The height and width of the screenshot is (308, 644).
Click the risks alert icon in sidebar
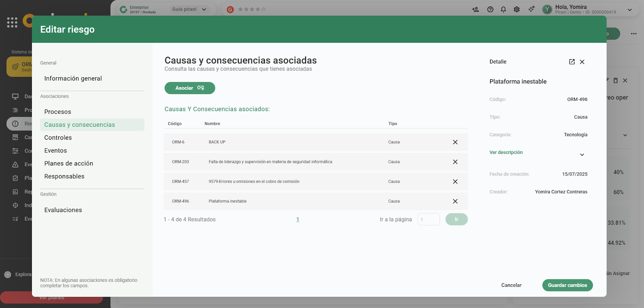click(15, 124)
